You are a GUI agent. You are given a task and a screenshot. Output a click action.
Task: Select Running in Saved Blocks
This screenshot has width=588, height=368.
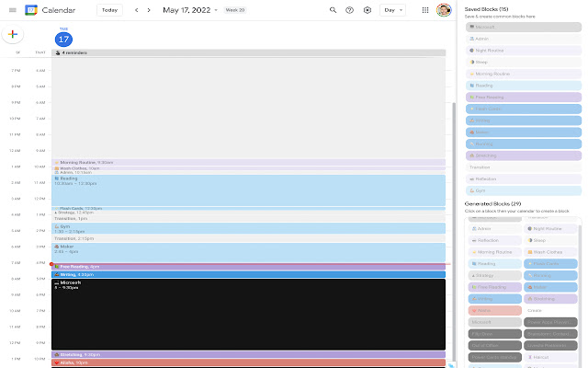[x=524, y=144]
